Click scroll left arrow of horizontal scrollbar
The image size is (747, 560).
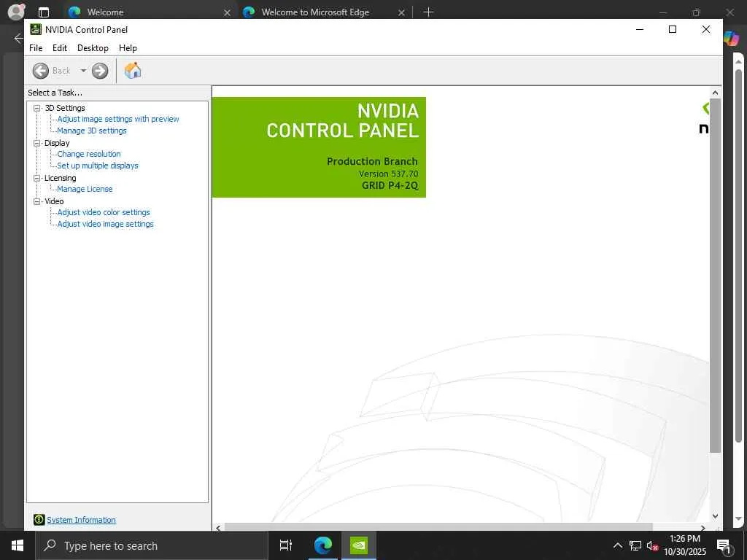coord(218,527)
